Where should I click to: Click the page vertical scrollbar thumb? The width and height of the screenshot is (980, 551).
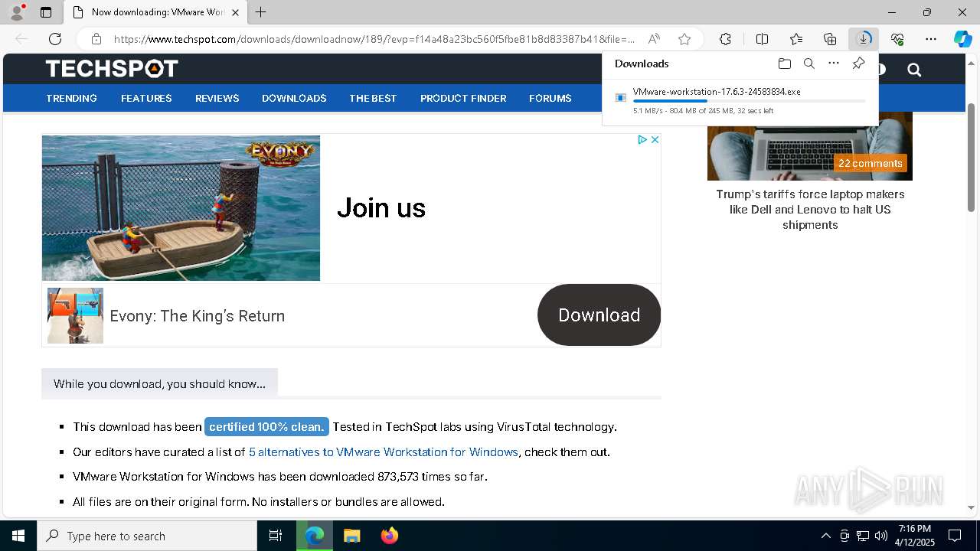(x=972, y=157)
